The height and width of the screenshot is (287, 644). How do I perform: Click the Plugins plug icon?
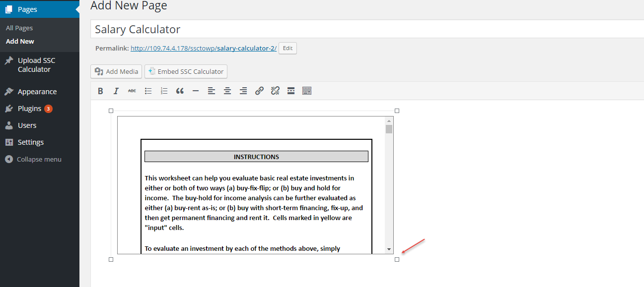click(x=9, y=109)
